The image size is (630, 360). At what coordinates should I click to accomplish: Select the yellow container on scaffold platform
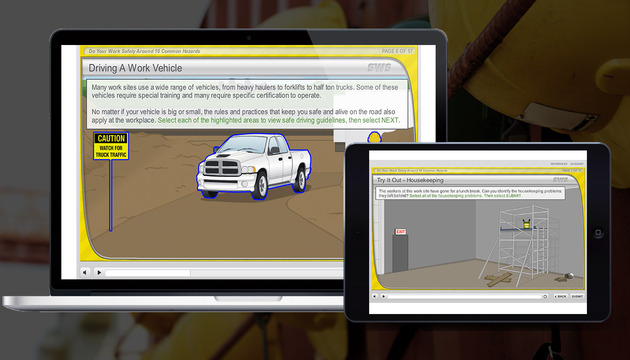(x=526, y=224)
